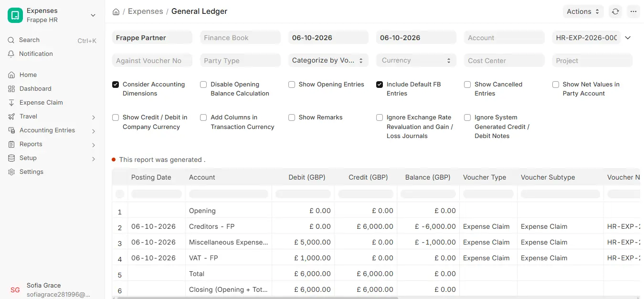This screenshot has height=299, width=644.
Task: Check Ignore Exchange Rate Revaluation option
Action: tap(380, 117)
